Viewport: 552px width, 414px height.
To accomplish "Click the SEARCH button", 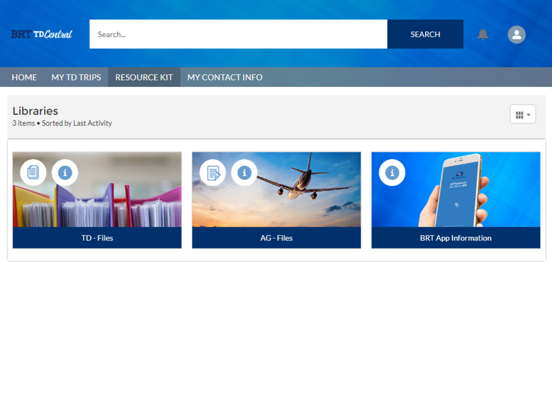I will [425, 34].
